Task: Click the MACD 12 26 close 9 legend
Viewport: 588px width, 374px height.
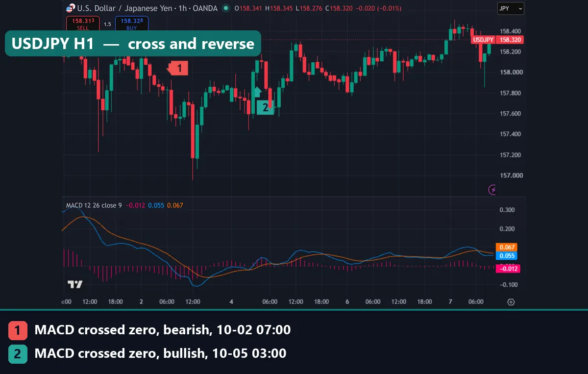Action: (94, 205)
